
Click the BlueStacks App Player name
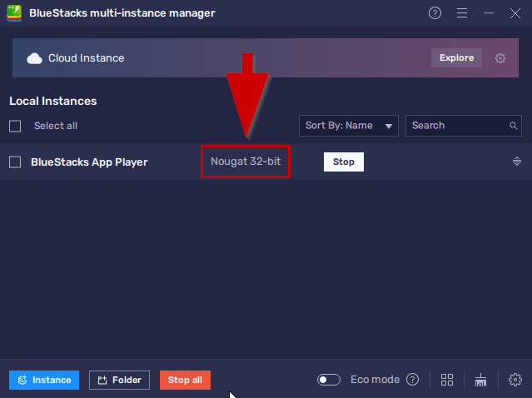89,162
